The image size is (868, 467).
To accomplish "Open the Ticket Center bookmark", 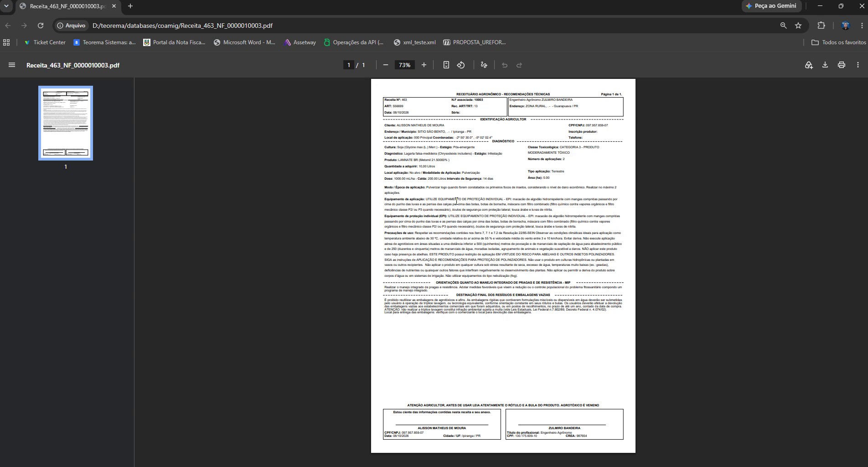I will [45, 42].
